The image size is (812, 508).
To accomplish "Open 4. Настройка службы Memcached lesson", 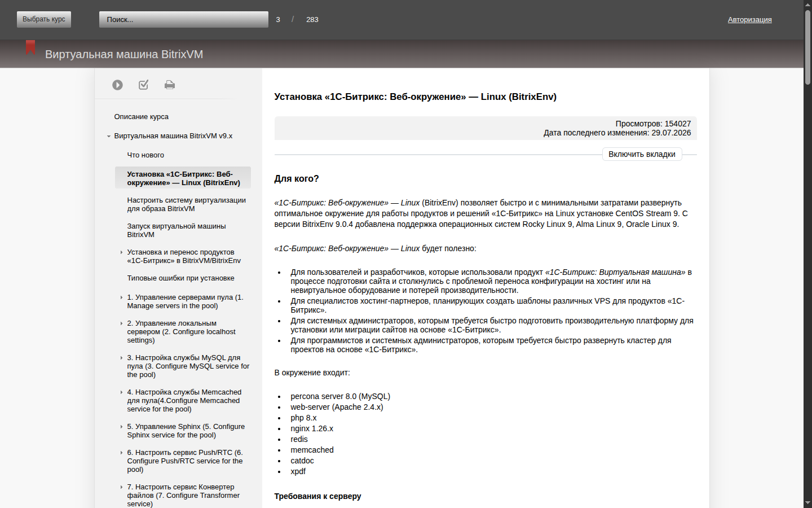I will (x=184, y=401).
